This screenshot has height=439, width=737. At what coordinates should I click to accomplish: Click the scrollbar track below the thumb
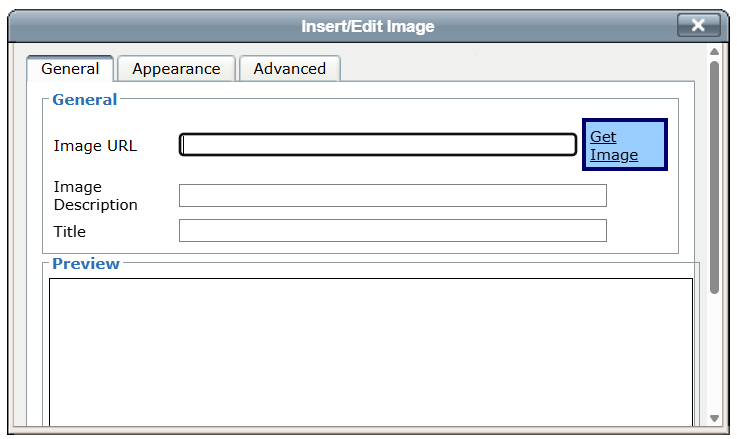click(714, 350)
